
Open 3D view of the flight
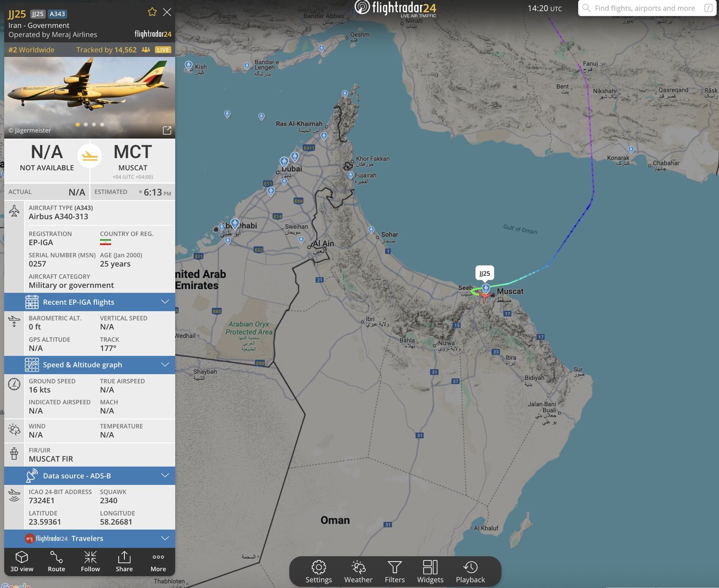pyautogui.click(x=22, y=561)
